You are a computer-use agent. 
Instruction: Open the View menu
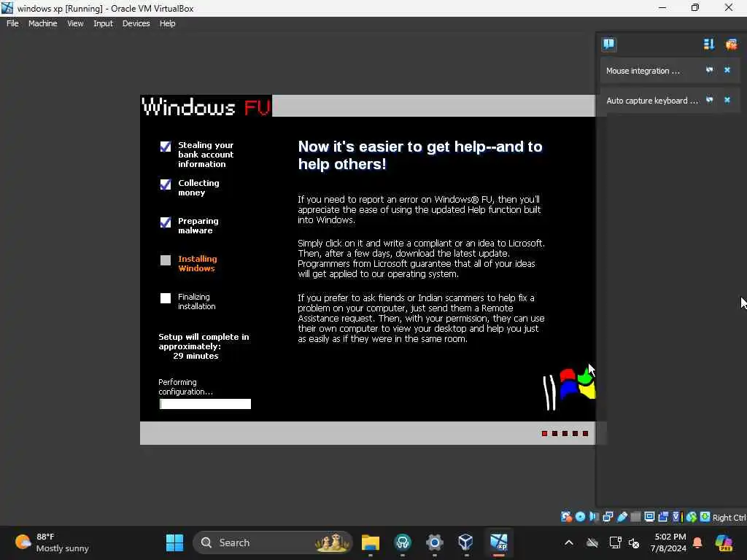(75, 23)
